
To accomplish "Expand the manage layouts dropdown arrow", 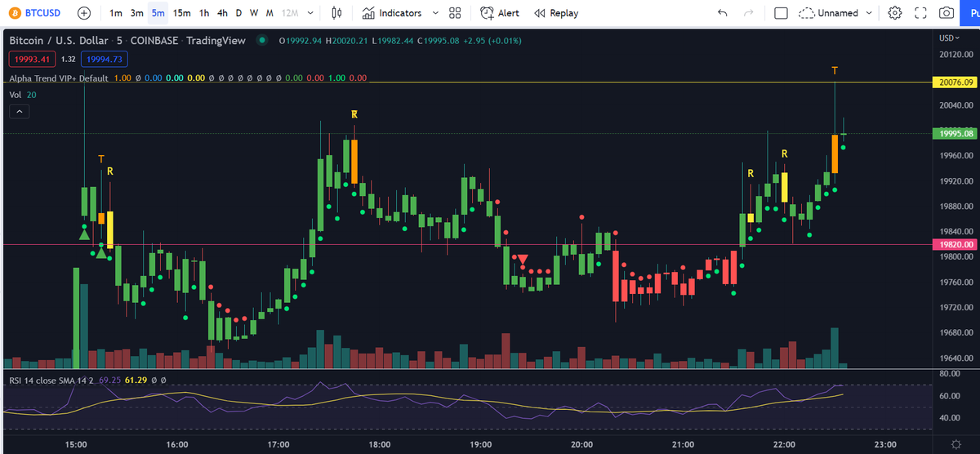I will click(x=869, y=13).
